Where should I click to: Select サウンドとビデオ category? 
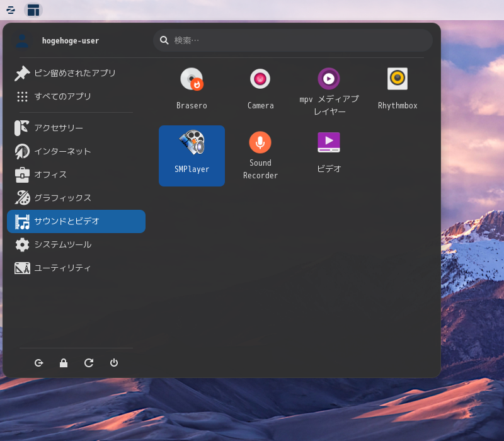tap(76, 222)
